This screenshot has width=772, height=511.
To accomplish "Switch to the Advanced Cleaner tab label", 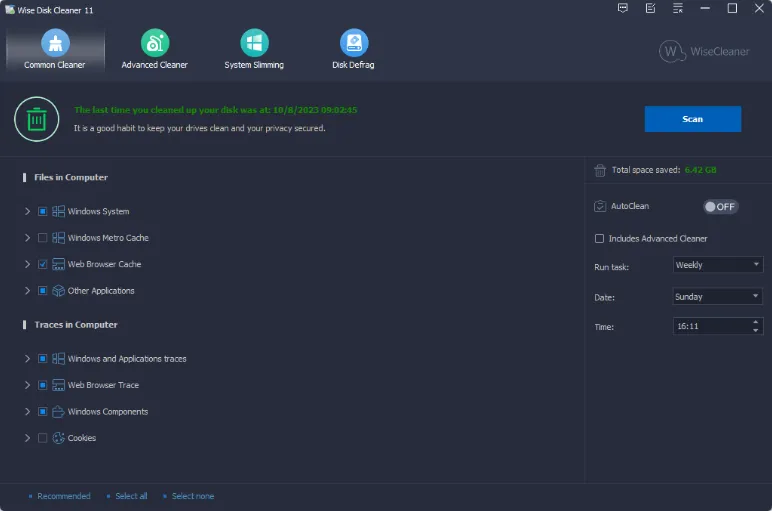I will [155, 65].
